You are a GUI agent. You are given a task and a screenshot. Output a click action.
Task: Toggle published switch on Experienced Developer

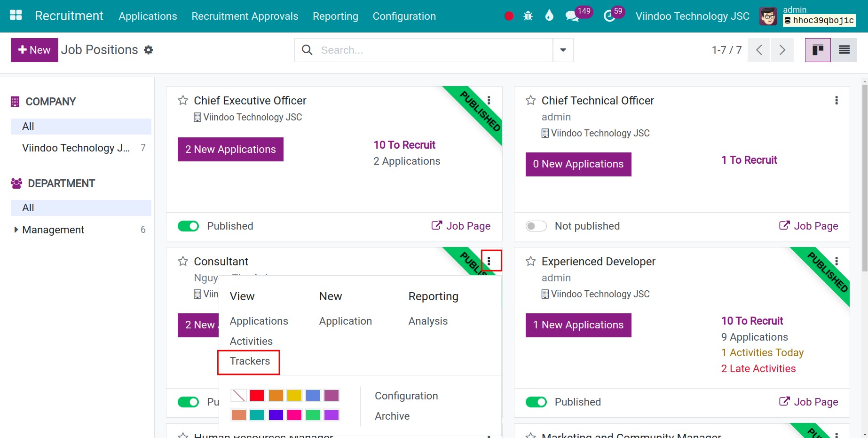pos(536,402)
